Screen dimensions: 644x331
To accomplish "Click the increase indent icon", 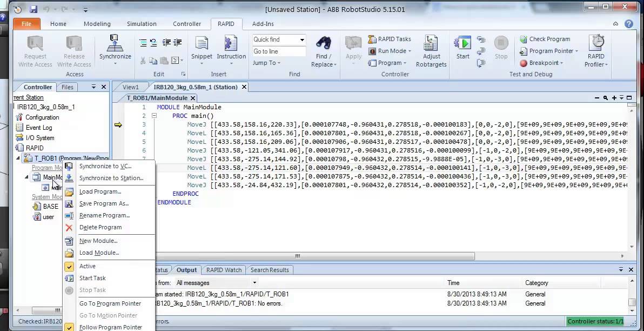I will 166,42.
